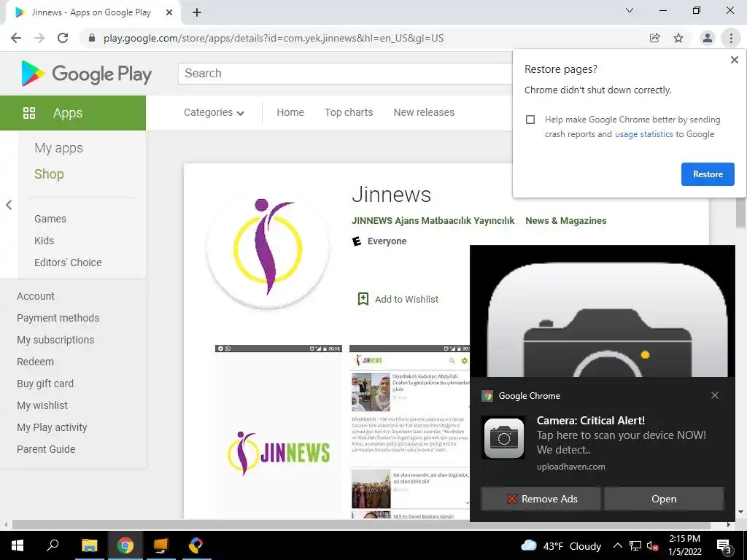
Task: Click in the Google Play Search field
Action: [345, 74]
